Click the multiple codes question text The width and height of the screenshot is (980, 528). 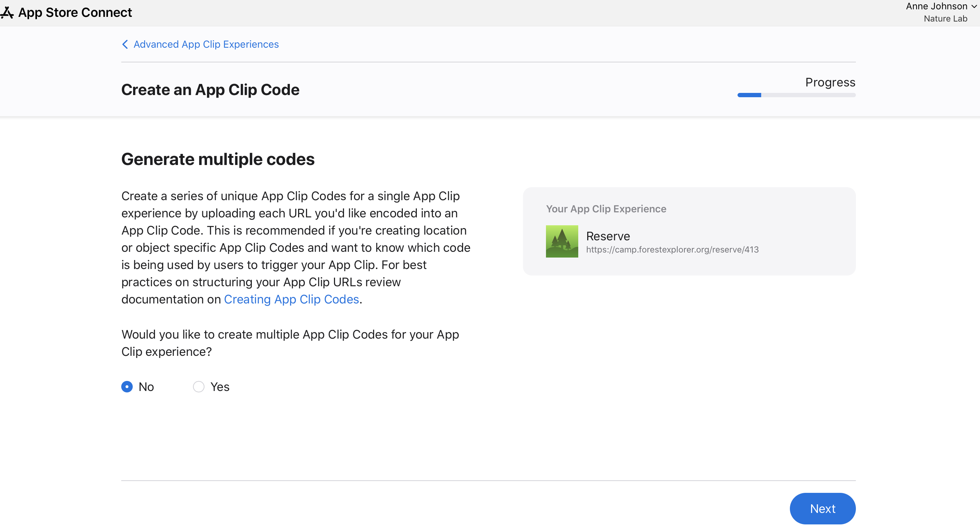point(290,343)
